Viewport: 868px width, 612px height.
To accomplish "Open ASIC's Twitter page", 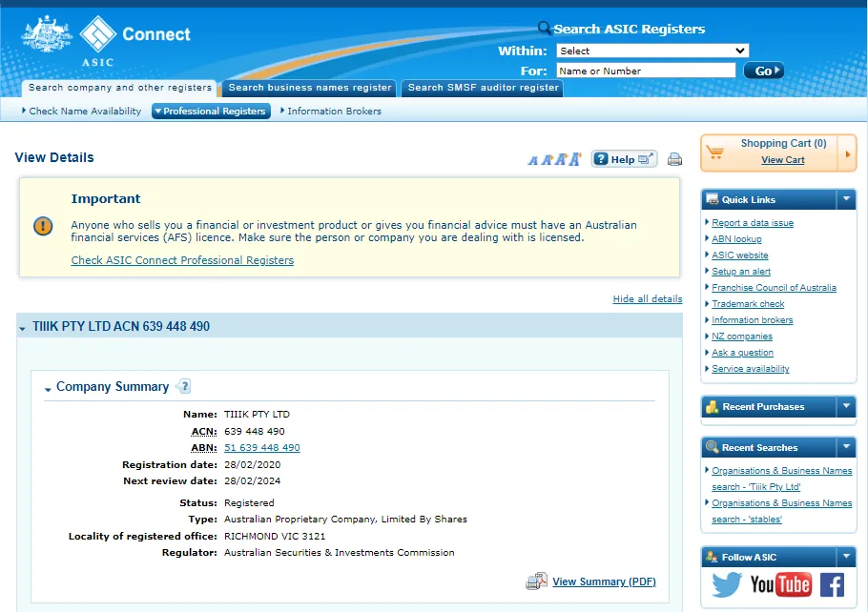I will click(x=727, y=584).
